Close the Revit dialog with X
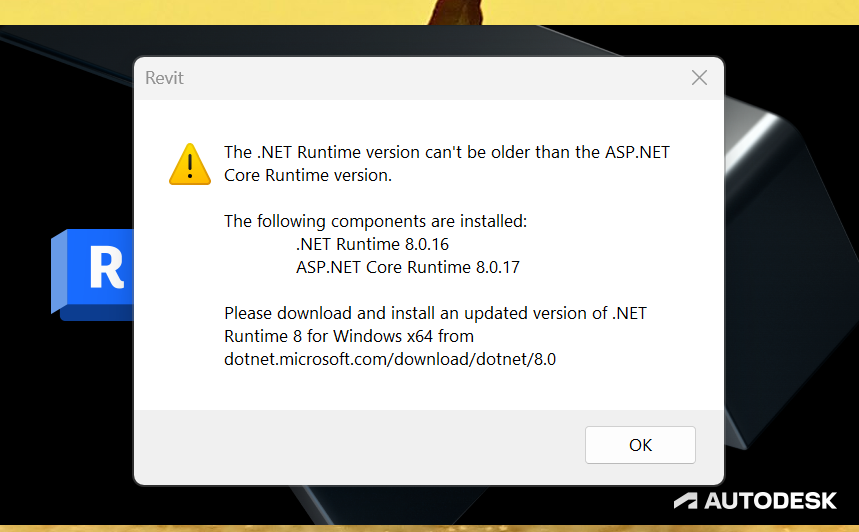 coord(699,78)
